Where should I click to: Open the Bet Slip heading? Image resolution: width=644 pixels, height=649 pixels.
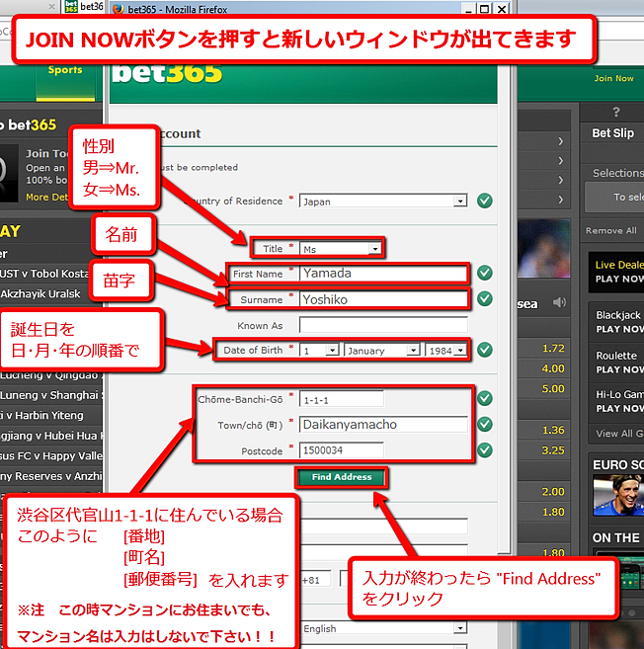(612, 133)
